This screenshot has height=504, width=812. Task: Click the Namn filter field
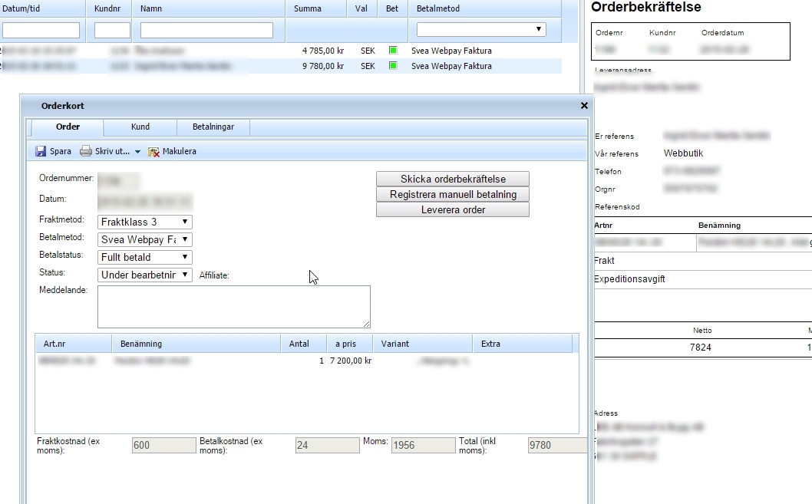[x=206, y=30]
